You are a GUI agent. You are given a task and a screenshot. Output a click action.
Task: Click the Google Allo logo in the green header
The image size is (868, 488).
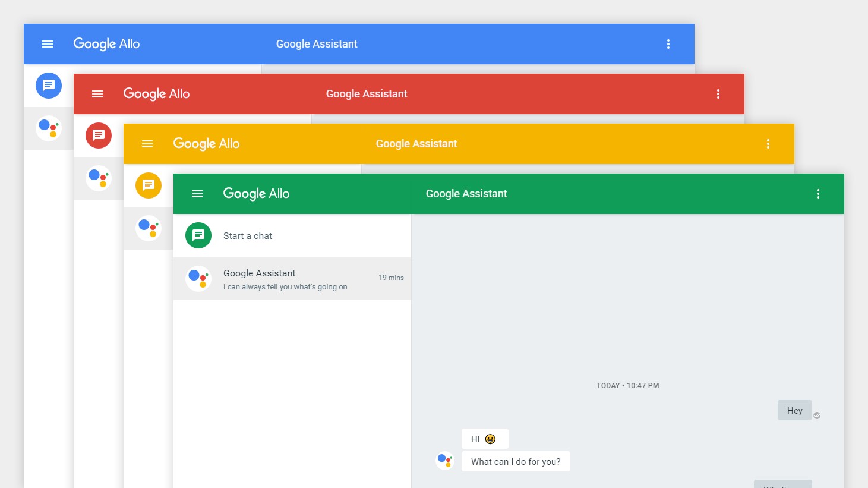click(256, 194)
